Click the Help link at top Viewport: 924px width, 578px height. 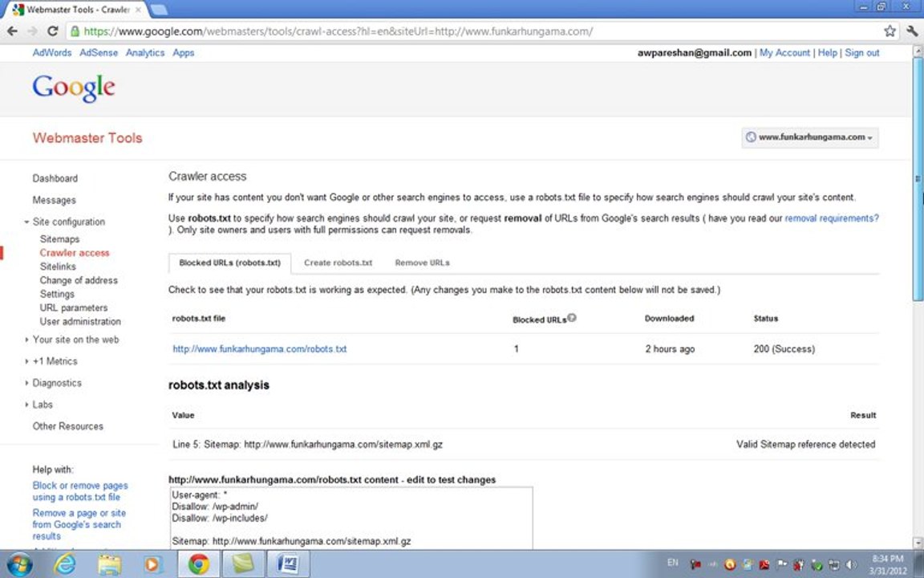pyautogui.click(x=828, y=52)
